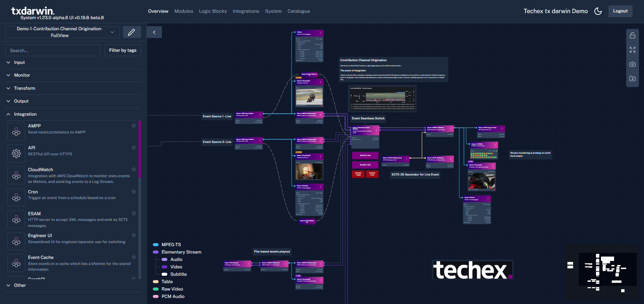Screen dimensions: 644x304
Task: Open the Demo-1-File Playout node menu
Action: [248, 264]
